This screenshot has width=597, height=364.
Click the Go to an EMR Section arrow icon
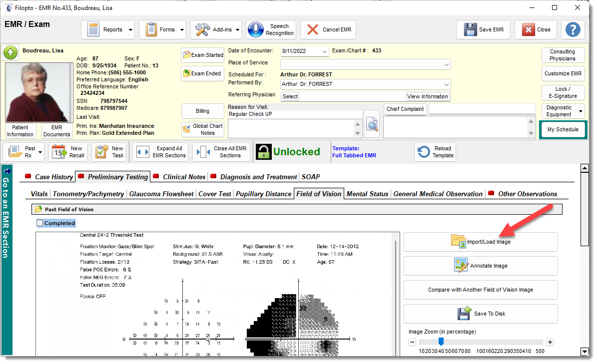(7, 171)
